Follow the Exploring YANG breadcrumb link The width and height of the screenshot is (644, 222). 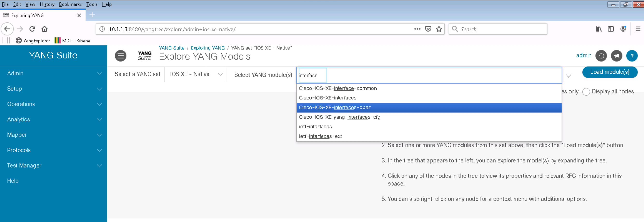coord(208,48)
